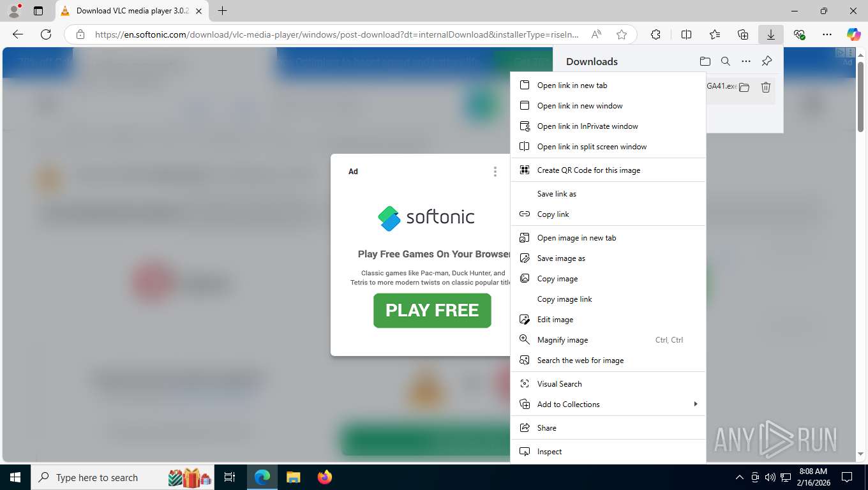Click the browser Back arrow
Image resolution: width=868 pixels, height=490 pixels.
click(x=18, y=34)
